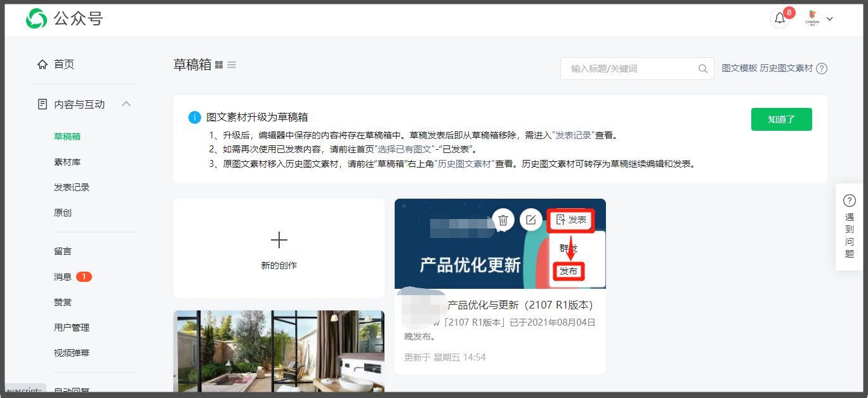Click the "更新于 星期五 14:54" timestamp

445,357
